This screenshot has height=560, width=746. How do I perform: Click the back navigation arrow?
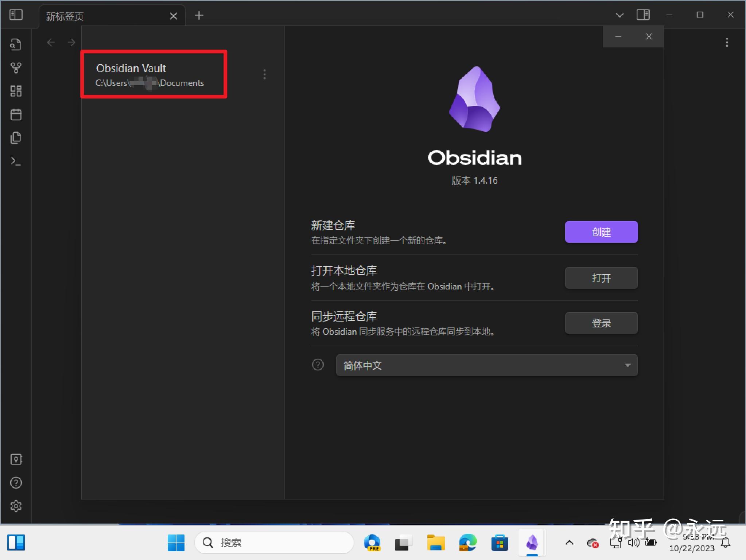click(51, 42)
